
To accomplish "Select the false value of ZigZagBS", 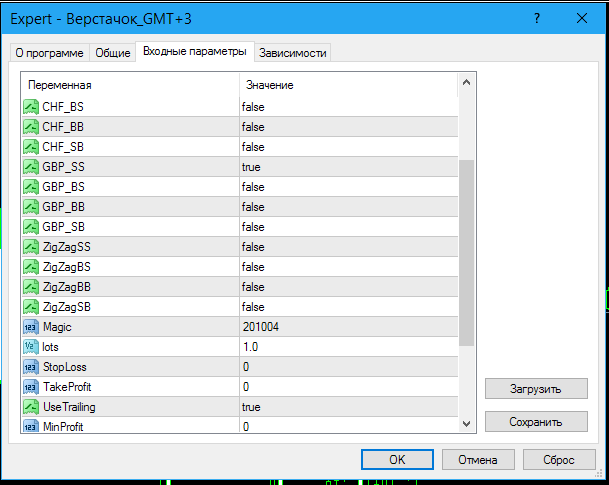I will [253, 267].
